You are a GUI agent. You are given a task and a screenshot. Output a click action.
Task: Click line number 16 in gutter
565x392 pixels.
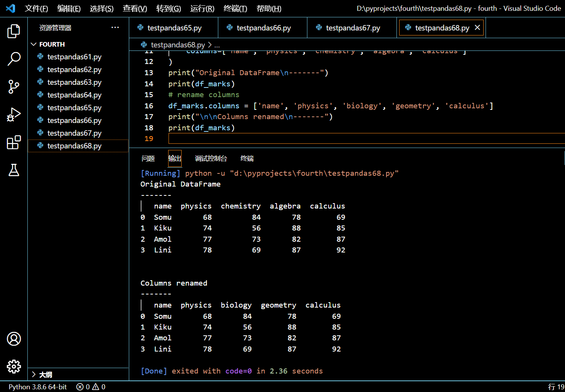click(x=149, y=106)
